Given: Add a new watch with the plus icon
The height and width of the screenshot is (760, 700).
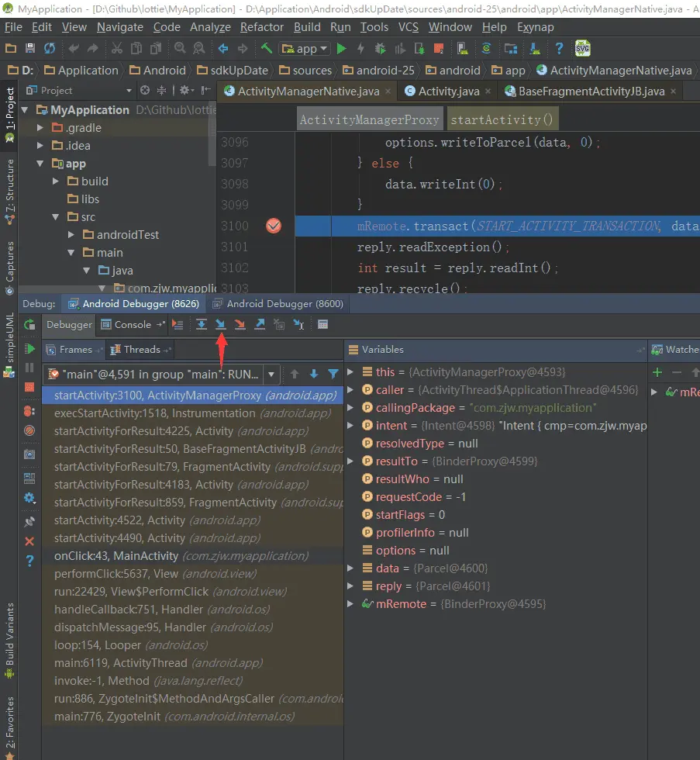Looking at the screenshot, I should coord(657,372).
